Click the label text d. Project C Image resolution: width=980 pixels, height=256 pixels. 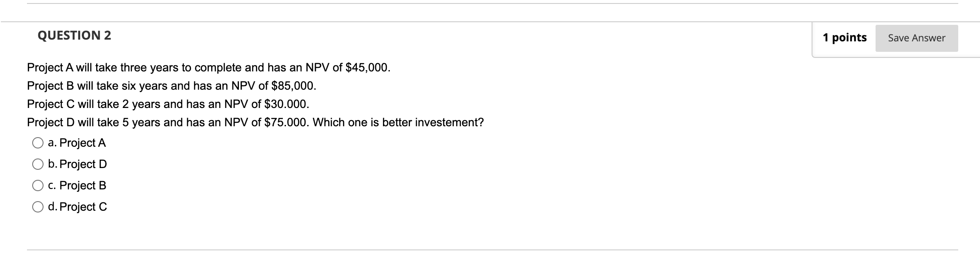78,206
